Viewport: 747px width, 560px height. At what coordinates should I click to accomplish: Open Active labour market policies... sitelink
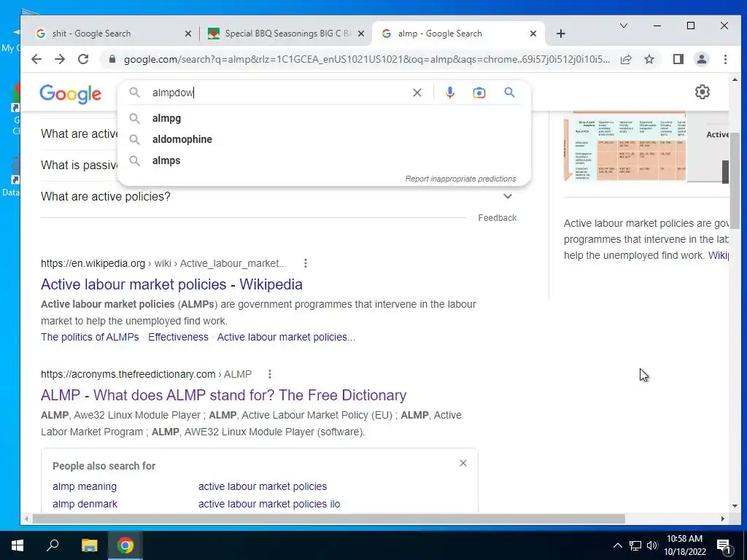point(286,337)
